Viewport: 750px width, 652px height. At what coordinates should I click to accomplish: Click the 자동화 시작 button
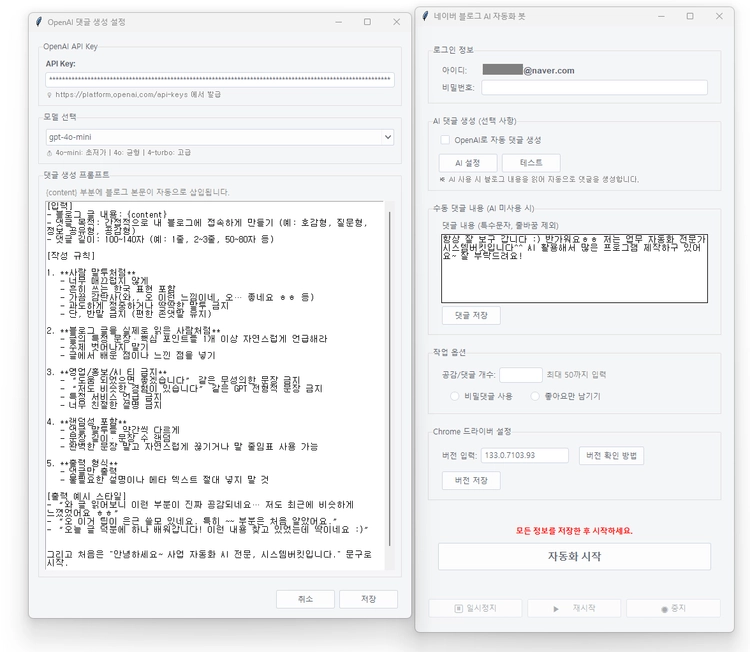click(574, 556)
